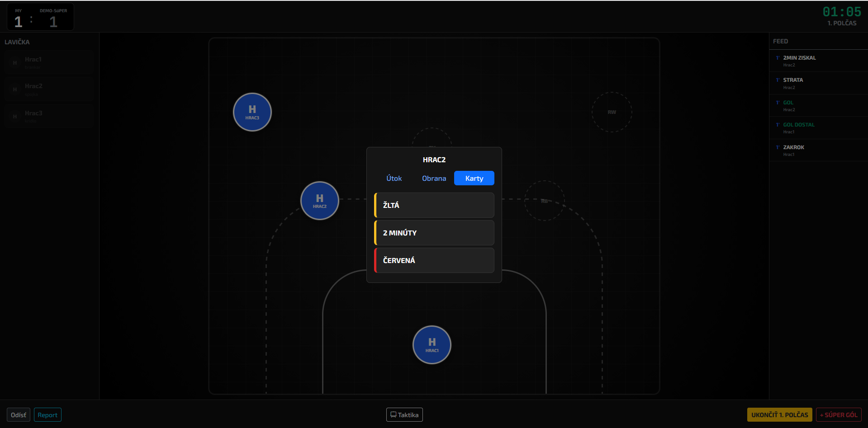Open the Report

[x=47, y=415]
